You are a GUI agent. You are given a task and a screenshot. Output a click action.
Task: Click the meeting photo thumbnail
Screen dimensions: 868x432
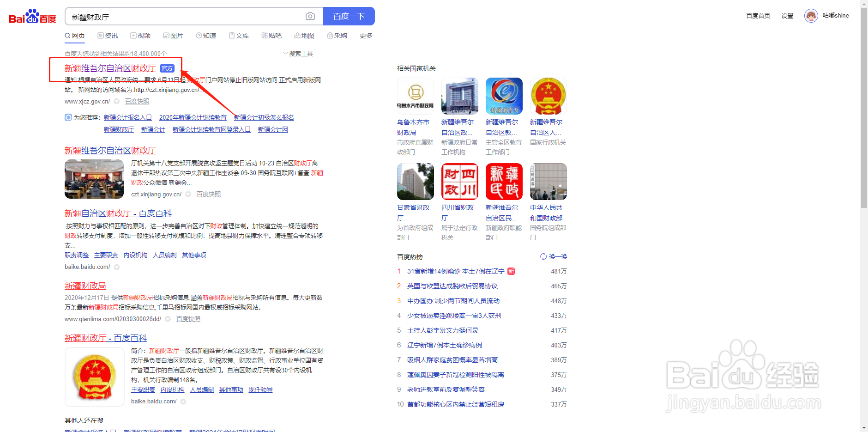pyautogui.click(x=94, y=179)
